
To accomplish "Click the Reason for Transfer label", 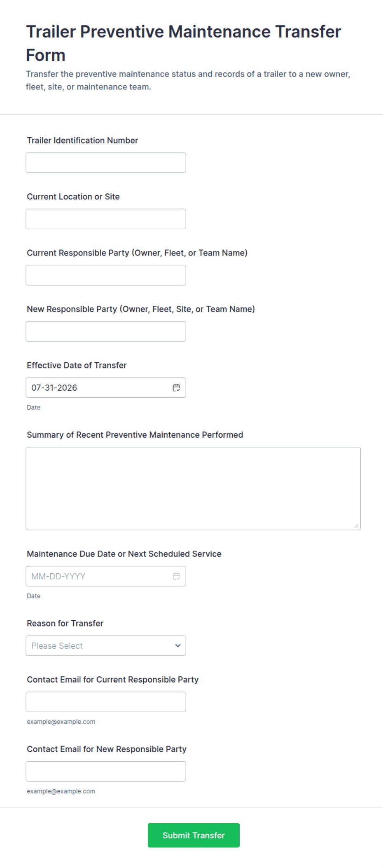I will coord(65,623).
